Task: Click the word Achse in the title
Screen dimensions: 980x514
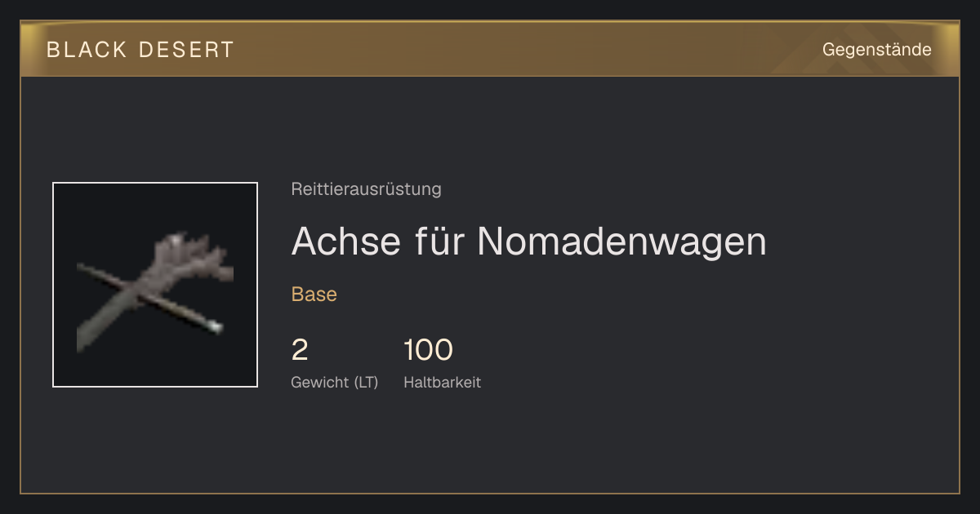Action: [x=346, y=241]
